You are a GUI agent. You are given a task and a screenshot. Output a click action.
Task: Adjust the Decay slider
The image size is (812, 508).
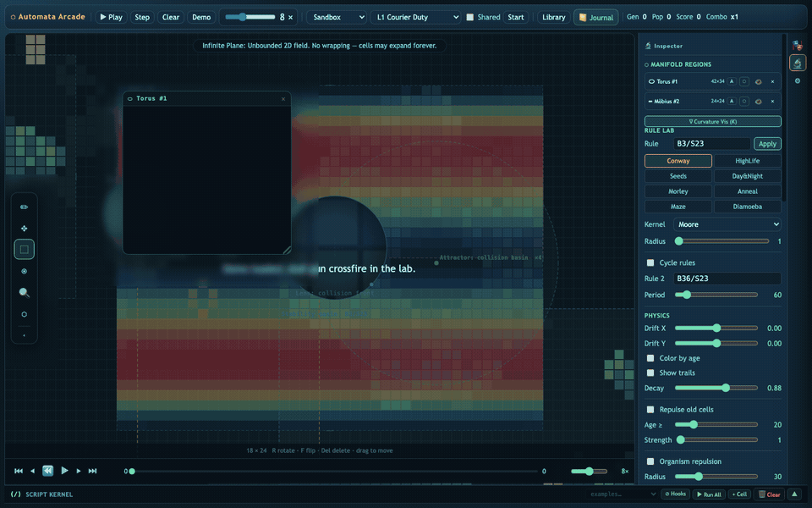coord(716,388)
